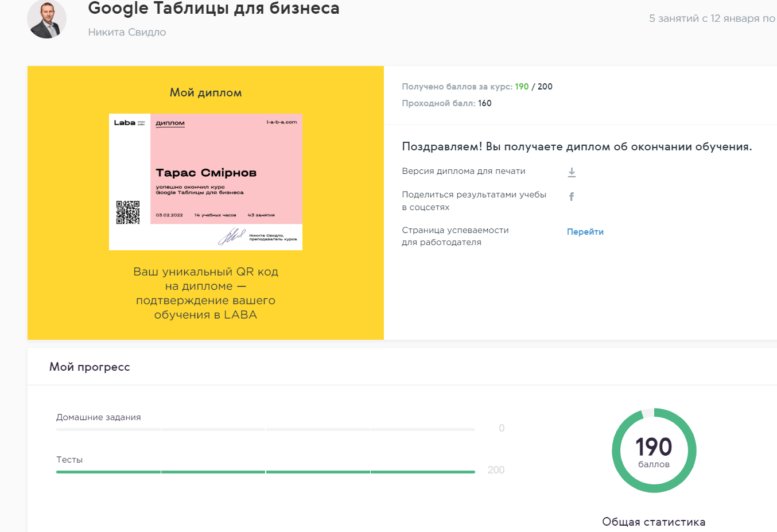Click the Общая статистика label
This screenshot has width=777, height=532.
point(654,522)
